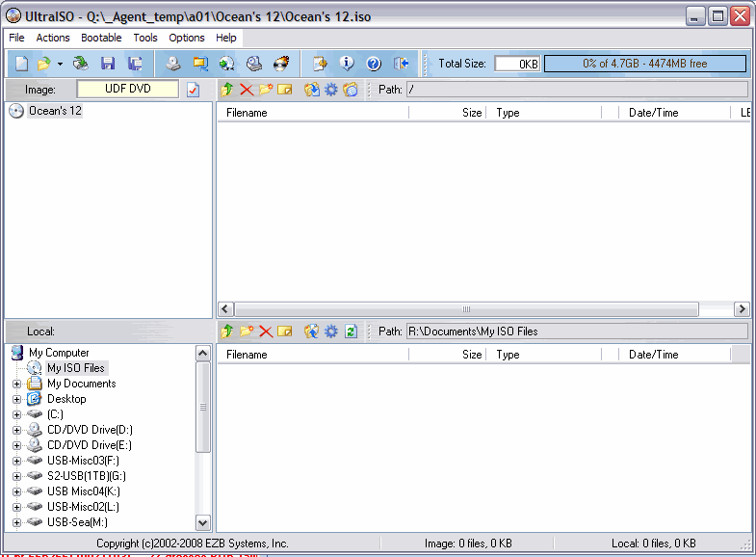Screen dimensions: 756x557
Task: Click the blue Info icon
Action: 347,64
